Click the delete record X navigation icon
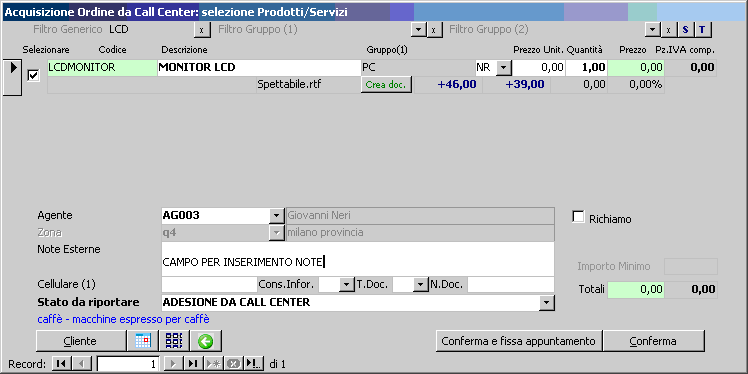This screenshot has width=748, height=374. (234, 364)
